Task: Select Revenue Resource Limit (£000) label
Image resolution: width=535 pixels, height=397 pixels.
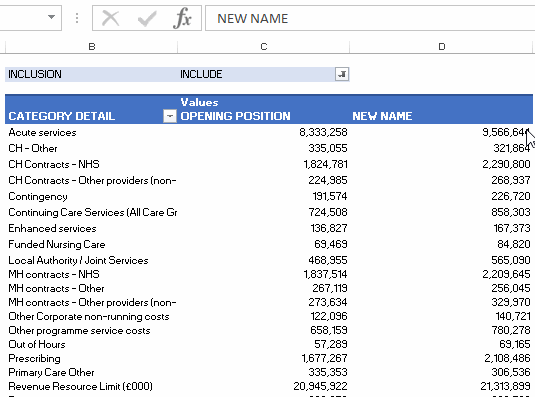Action: [81, 386]
